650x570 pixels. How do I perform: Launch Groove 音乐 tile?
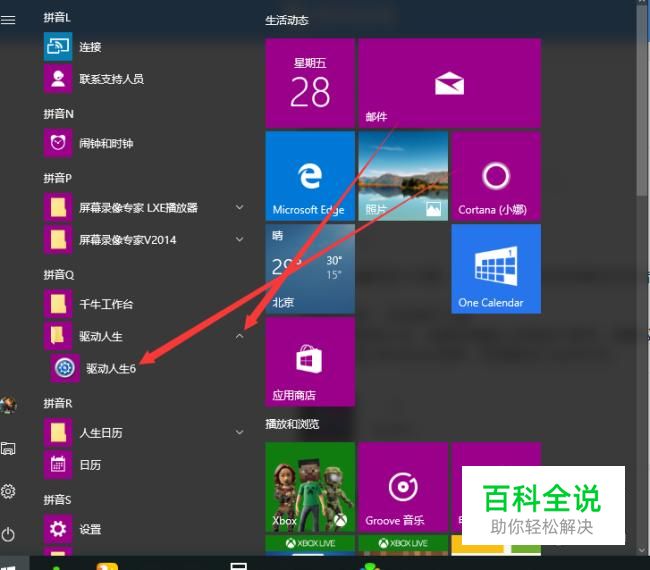point(403,487)
